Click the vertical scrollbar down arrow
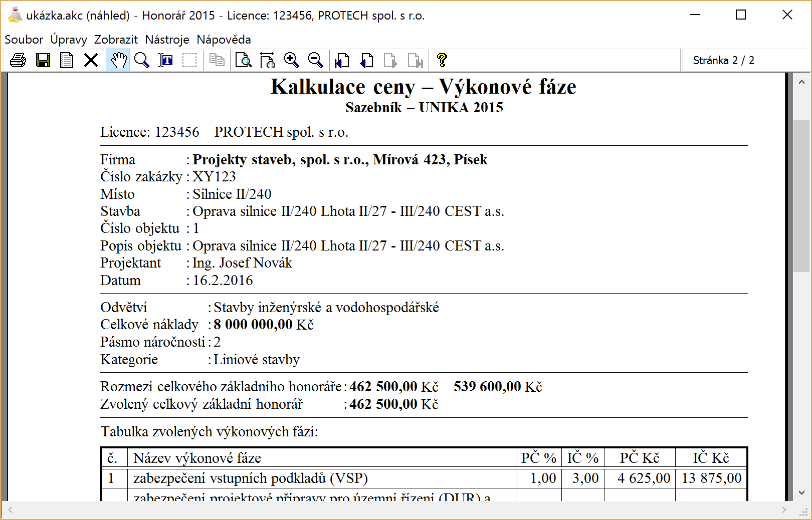Screen dimensions: 812x520 tap(801, 493)
